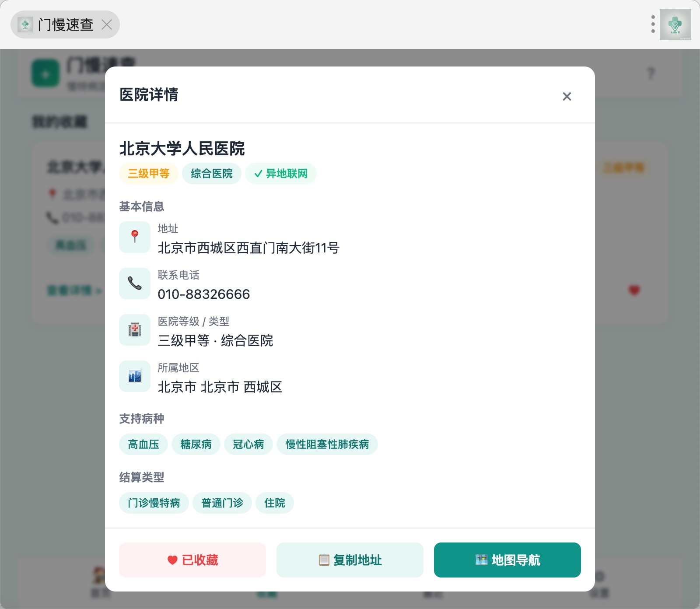Click the heart icon on background card
The image size is (700, 609).
(634, 290)
